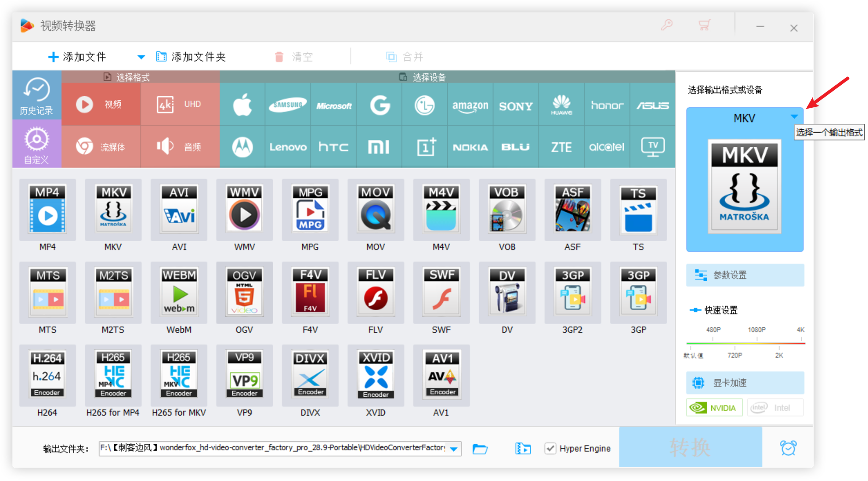The width and height of the screenshot is (868, 481).
Task: Open the MKV output format dropdown arrow
Action: (x=794, y=116)
